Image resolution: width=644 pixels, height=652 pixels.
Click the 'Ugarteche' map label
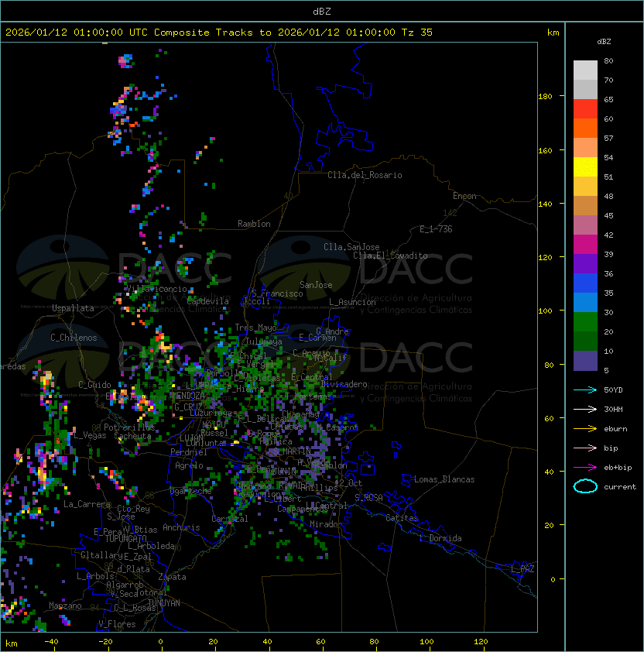191,491
